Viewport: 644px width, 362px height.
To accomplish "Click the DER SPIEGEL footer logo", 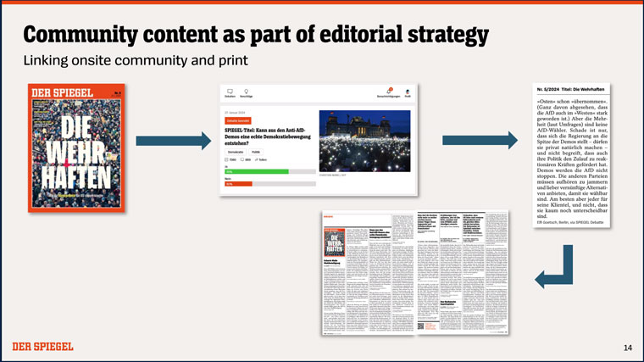I will click(42, 347).
